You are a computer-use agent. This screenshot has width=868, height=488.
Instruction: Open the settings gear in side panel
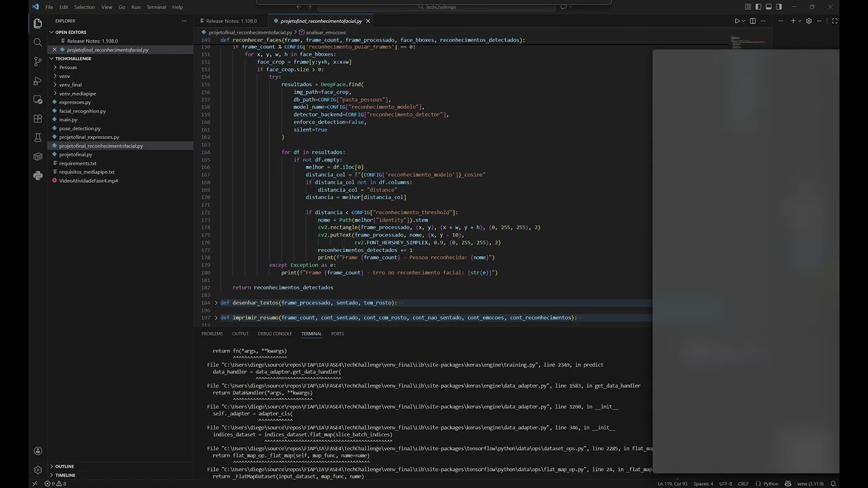click(810, 21)
